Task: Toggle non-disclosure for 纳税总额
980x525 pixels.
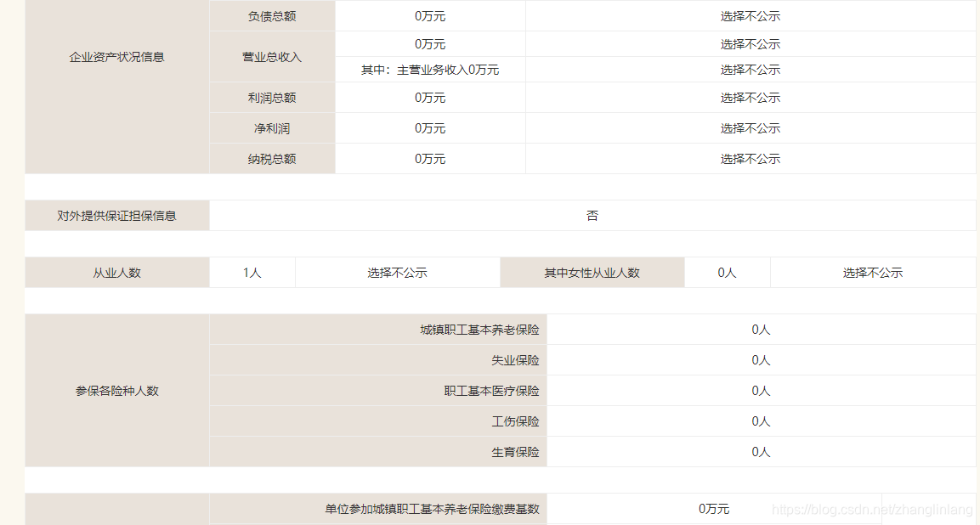Action: pyautogui.click(x=751, y=159)
